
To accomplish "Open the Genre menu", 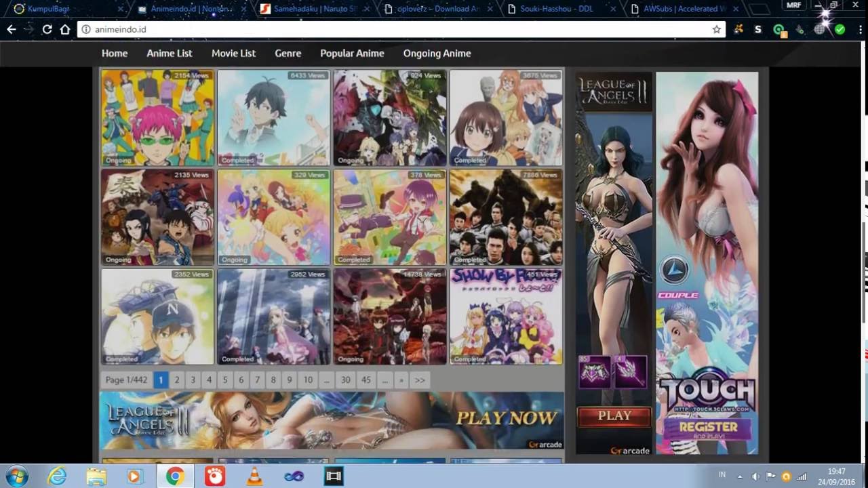I will (288, 53).
